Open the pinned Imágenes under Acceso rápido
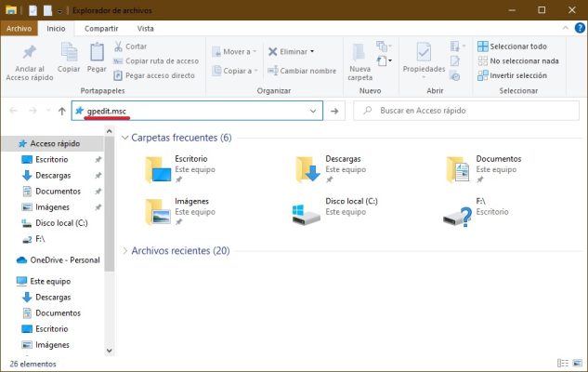Image resolution: width=588 pixels, height=372 pixels. [52, 207]
